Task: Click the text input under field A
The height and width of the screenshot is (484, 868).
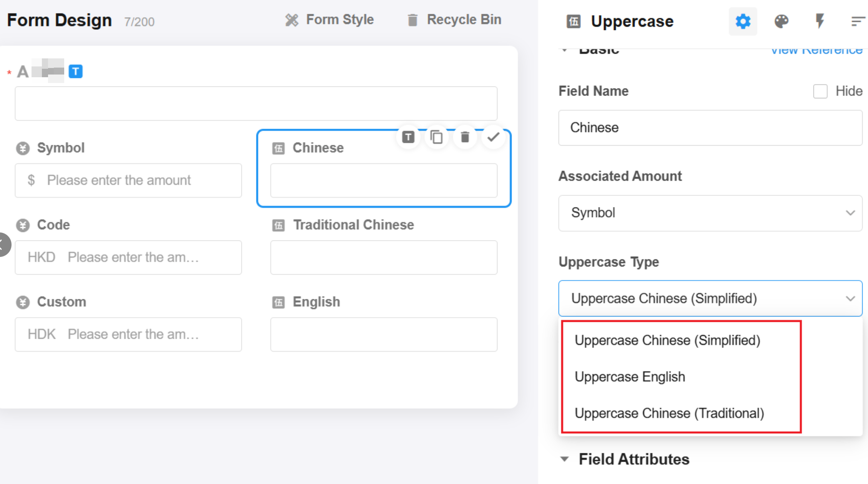Action: point(256,103)
